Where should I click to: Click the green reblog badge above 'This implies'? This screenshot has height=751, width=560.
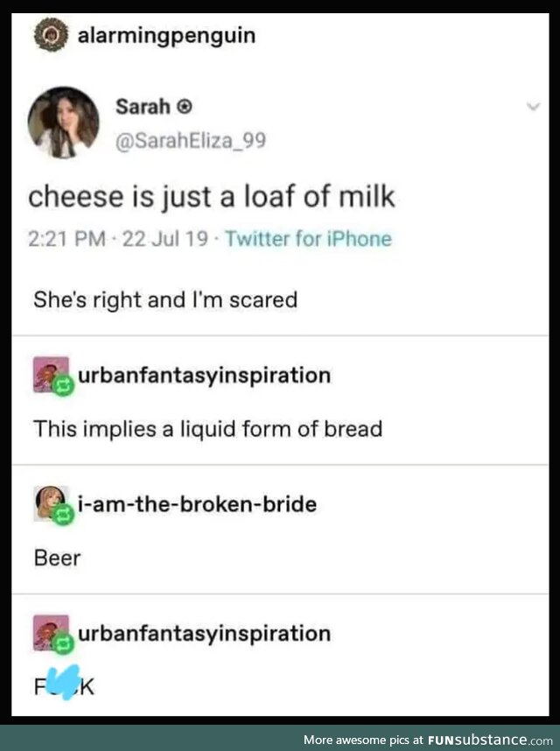pos(63,384)
